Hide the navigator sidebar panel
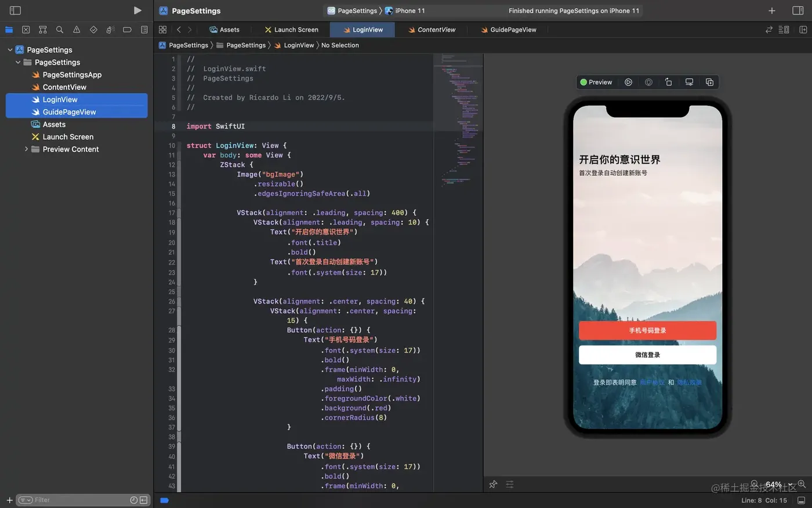 click(16, 10)
